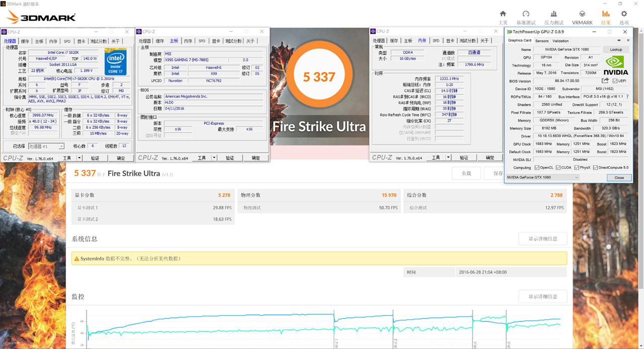Expand 工具 dropdown arrow in CPU-Z processor window
Viewport: 644px width, 349px height.
point(79,158)
